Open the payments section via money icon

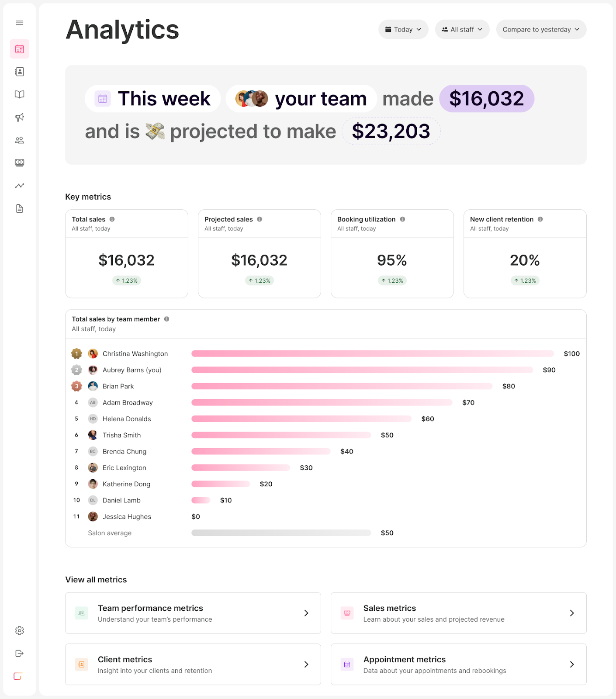tap(19, 163)
